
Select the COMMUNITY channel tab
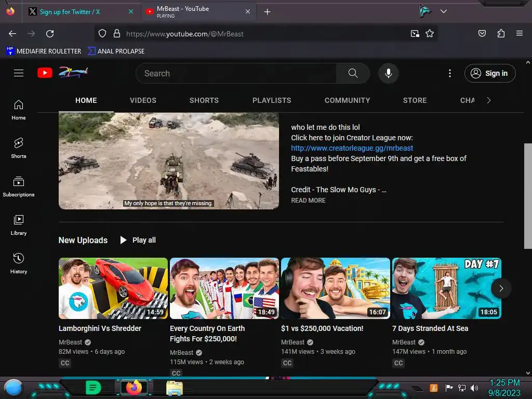click(x=347, y=100)
